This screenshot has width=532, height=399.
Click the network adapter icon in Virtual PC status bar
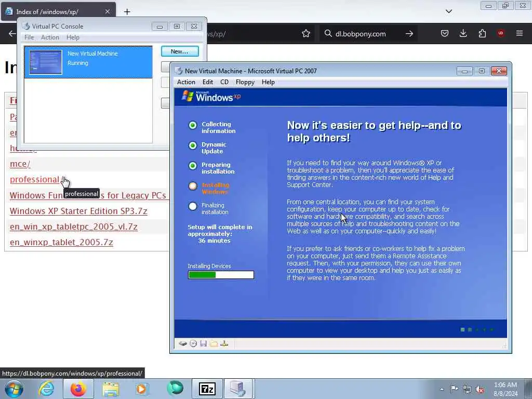click(x=224, y=344)
